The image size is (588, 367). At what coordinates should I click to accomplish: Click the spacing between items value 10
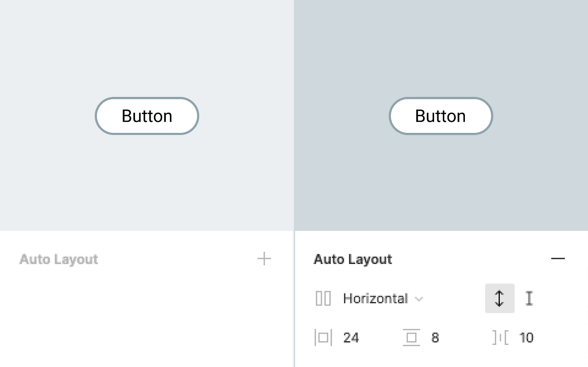526,338
